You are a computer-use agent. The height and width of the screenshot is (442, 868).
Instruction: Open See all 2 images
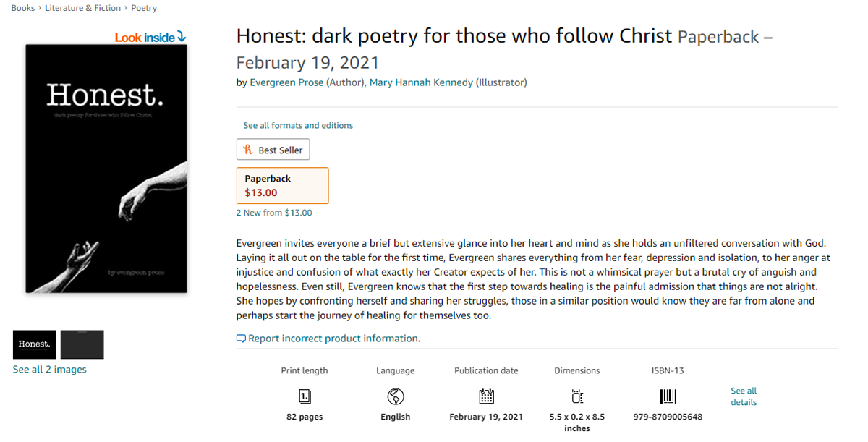coord(49,370)
